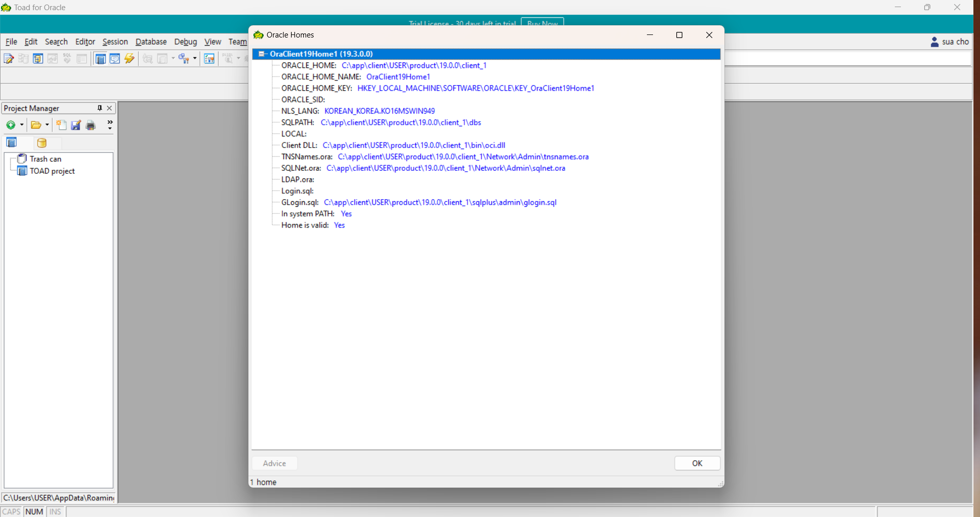Click the user profile icon beside sua cho

click(935, 42)
